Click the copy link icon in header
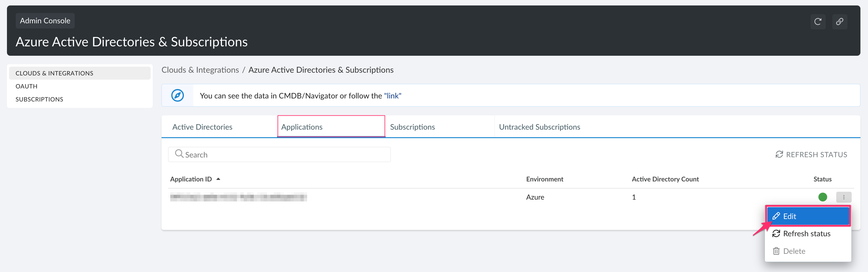The height and width of the screenshot is (272, 868). pos(839,22)
